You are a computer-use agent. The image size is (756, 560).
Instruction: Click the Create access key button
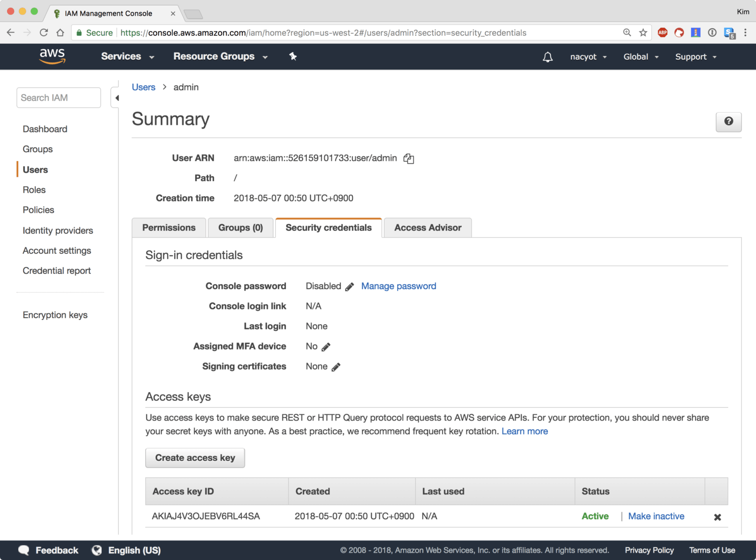tap(195, 458)
